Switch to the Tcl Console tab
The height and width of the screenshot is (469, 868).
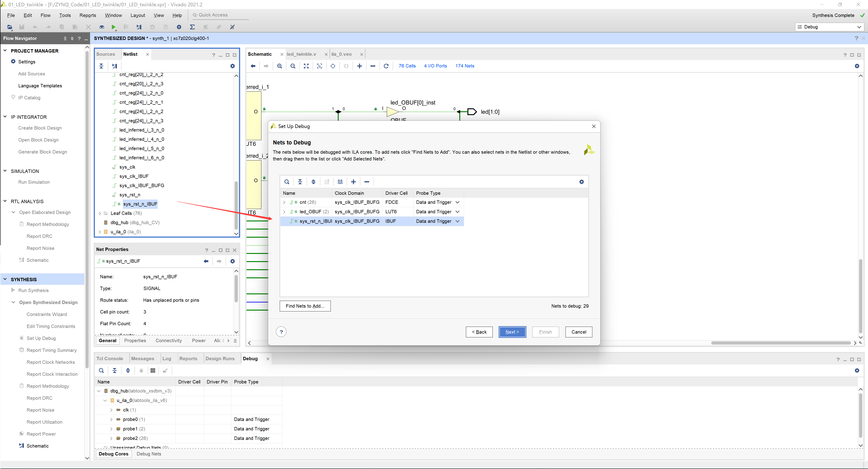pyautogui.click(x=110, y=359)
